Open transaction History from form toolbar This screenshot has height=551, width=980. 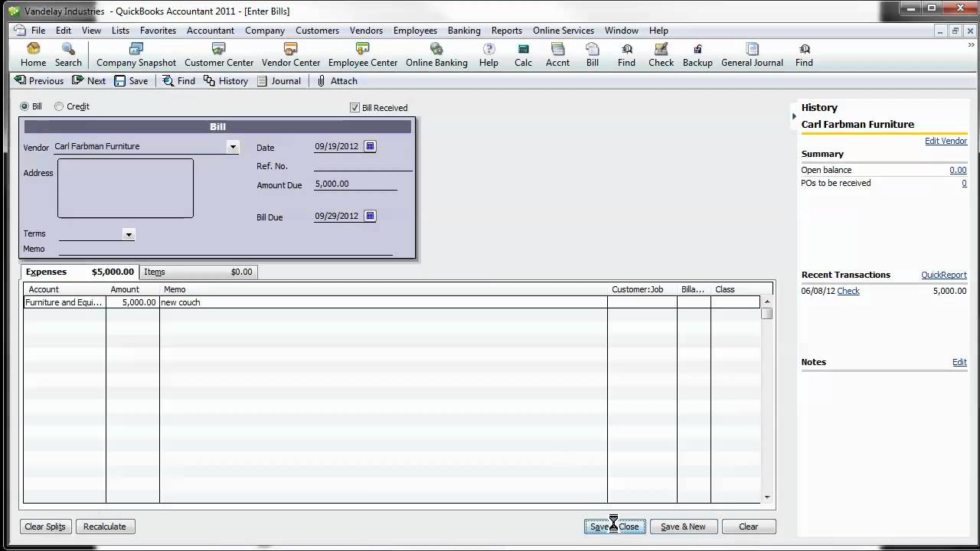tap(226, 80)
